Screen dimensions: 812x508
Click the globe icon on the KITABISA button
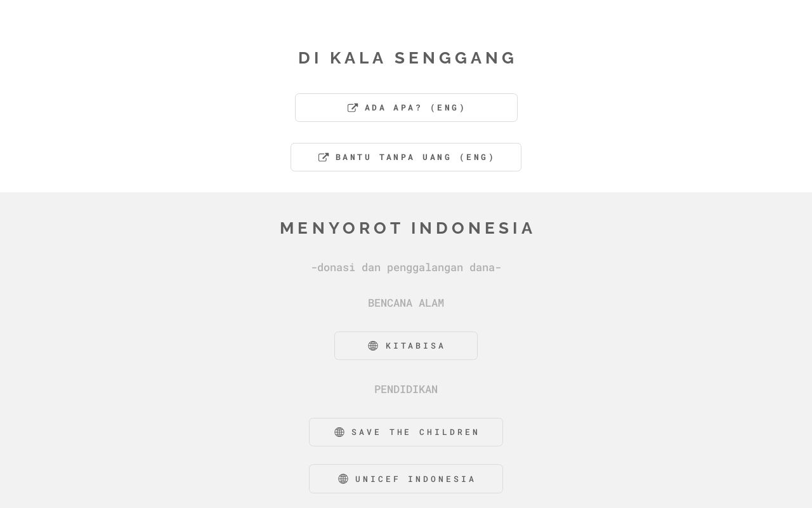coord(373,345)
